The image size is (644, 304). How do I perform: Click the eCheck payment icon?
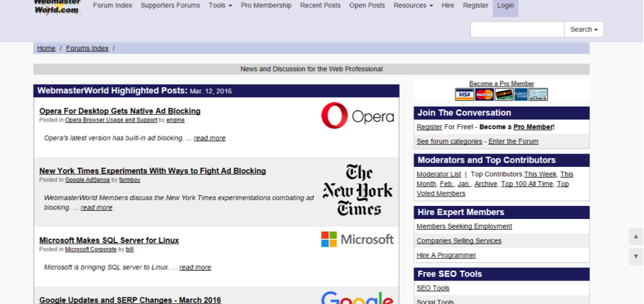pyautogui.click(x=538, y=95)
